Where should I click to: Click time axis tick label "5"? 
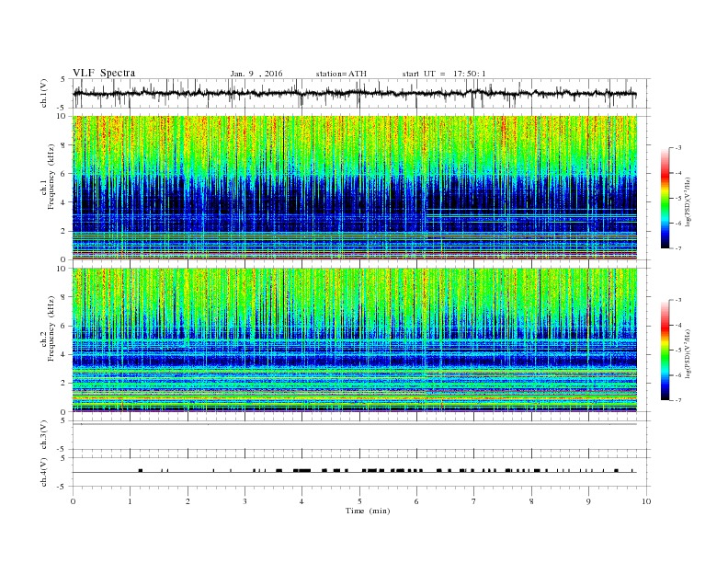pos(359,501)
